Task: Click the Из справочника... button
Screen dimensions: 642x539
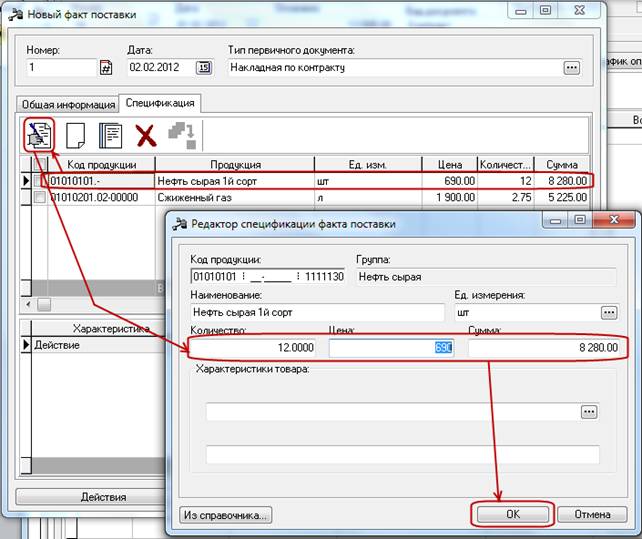Action: (227, 515)
